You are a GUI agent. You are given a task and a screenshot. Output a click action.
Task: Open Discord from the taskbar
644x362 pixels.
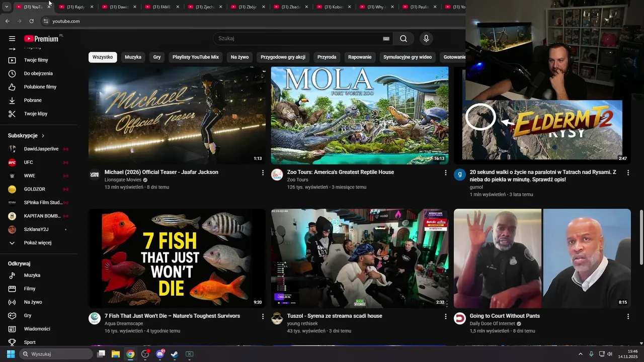(x=160, y=354)
